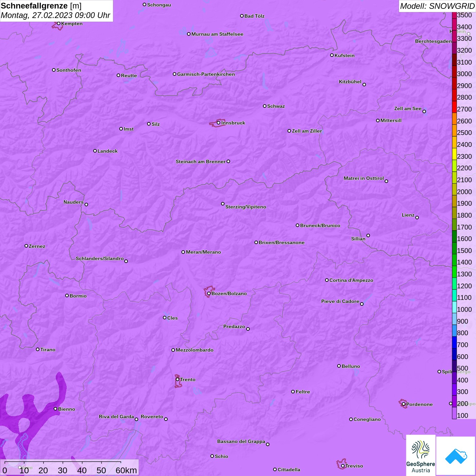
Task: Click the Zernez label
Action: [x=37, y=246]
